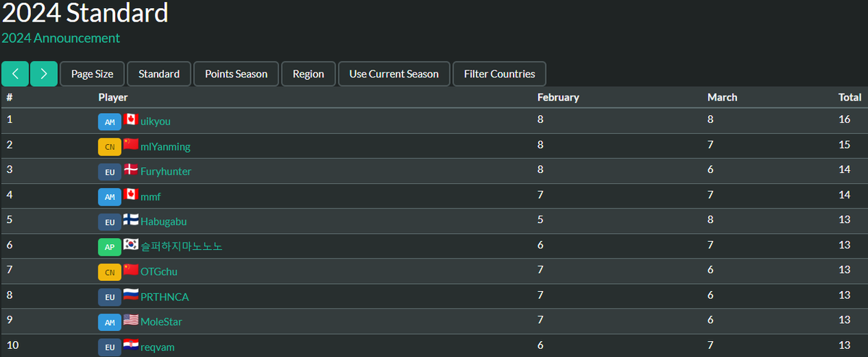This screenshot has height=357, width=868.
Task: Click the Russia flag beside PRTHNCA
Action: point(130,295)
